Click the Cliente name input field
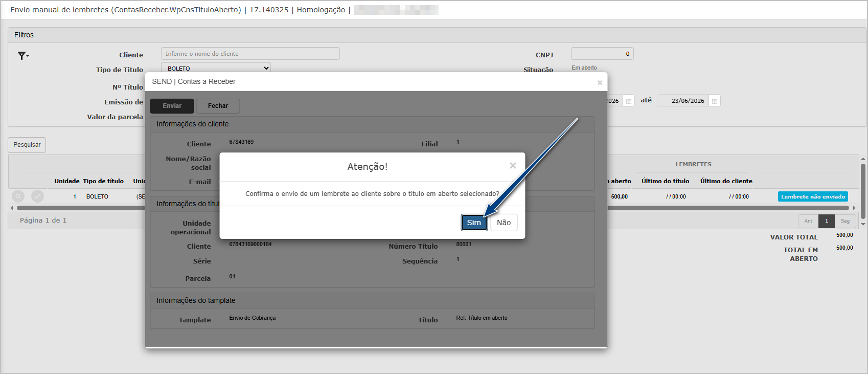This screenshot has height=374, width=868. pos(250,54)
